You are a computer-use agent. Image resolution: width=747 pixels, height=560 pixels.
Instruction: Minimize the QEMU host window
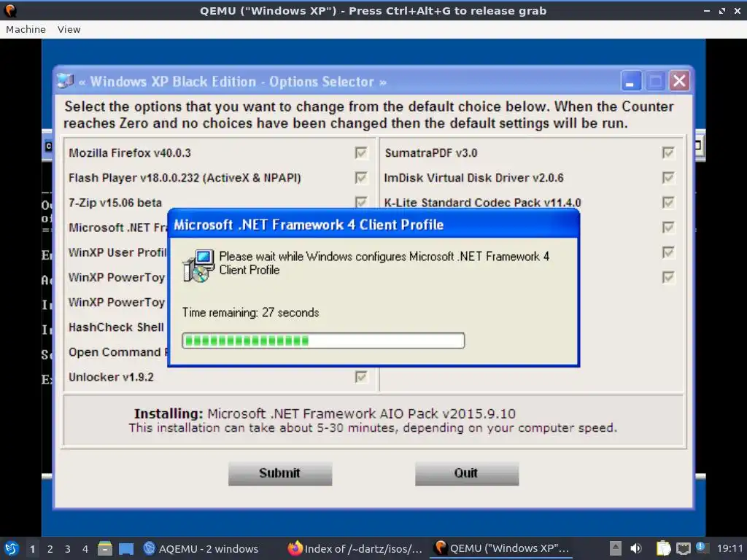click(x=707, y=10)
